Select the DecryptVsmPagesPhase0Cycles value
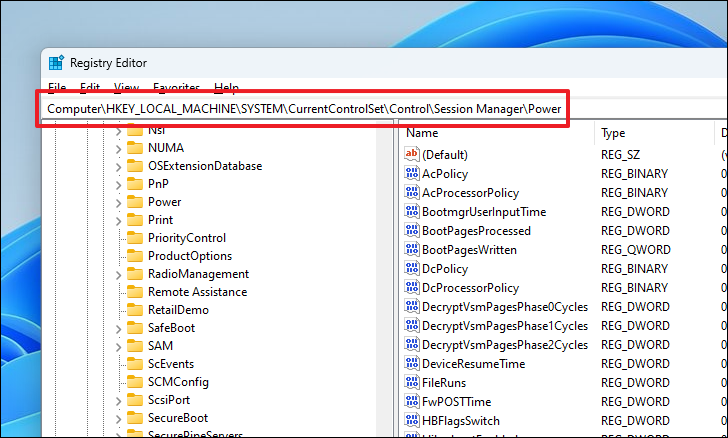 (505, 307)
